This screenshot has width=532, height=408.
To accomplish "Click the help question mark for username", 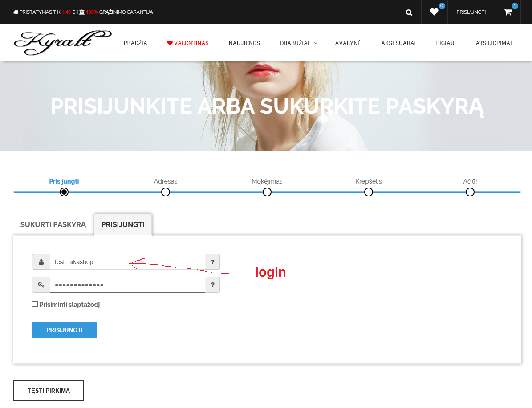I will coord(212,262).
